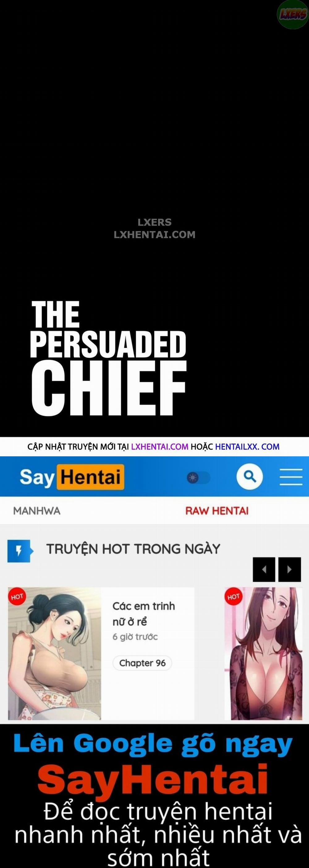Open the LXHENTAI.COM link in update notice
Viewport: 309px width, 868px height.
coord(159,447)
